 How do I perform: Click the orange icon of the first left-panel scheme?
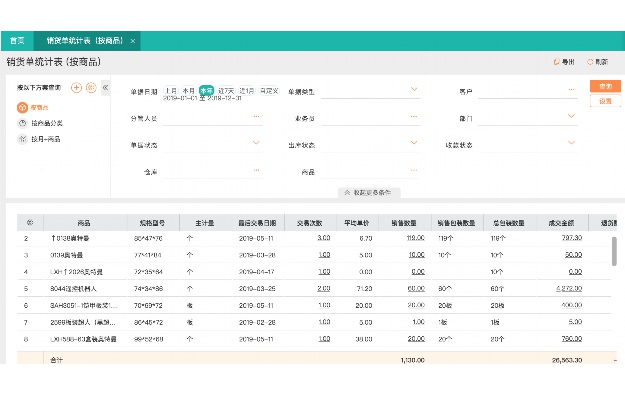pyautogui.click(x=22, y=107)
